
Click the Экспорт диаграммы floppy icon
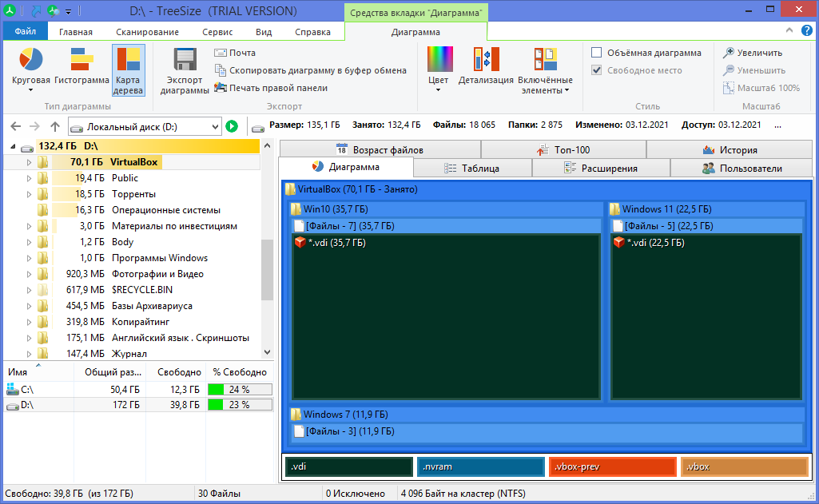coord(185,60)
